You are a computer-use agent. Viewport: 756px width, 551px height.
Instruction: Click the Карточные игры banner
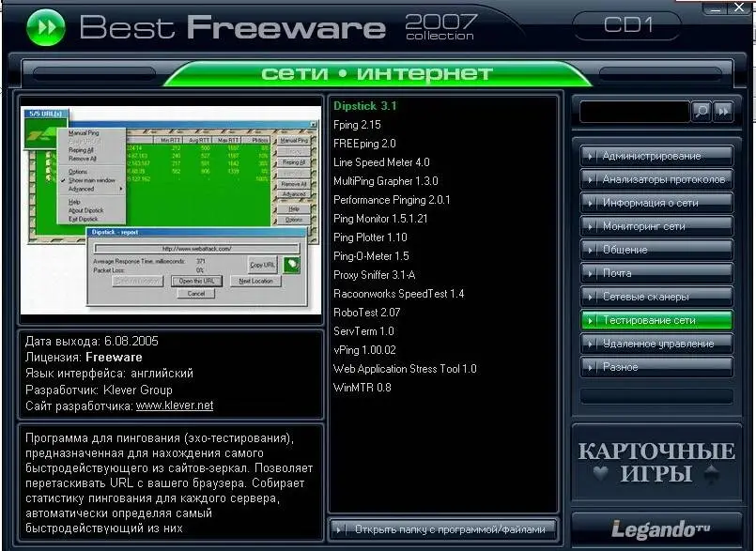click(656, 463)
